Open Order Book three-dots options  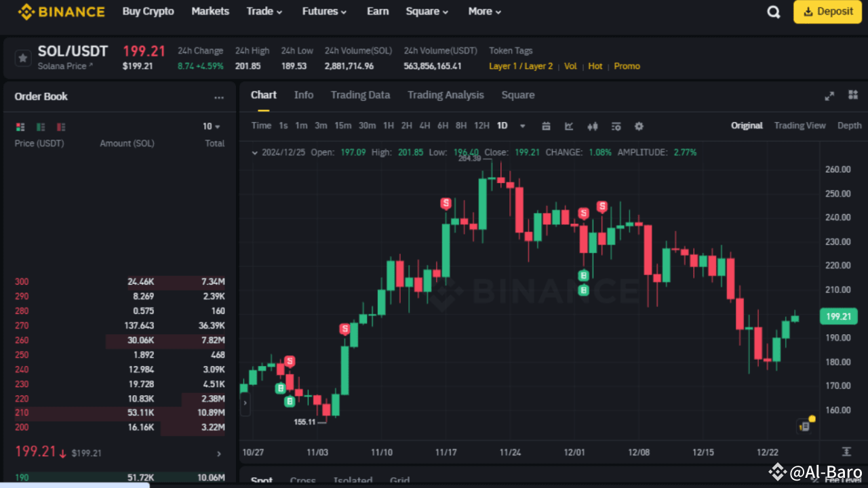pyautogui.click(x=218, y=98)
